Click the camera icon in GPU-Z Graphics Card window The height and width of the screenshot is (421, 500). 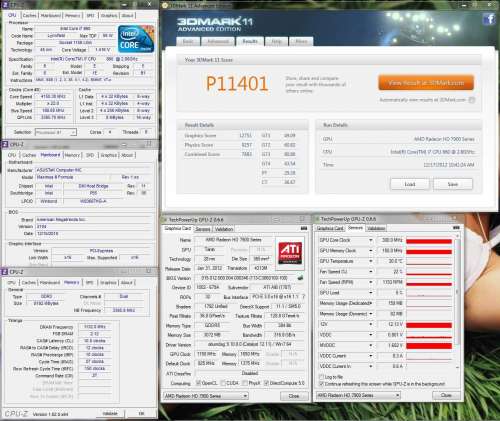304,228
